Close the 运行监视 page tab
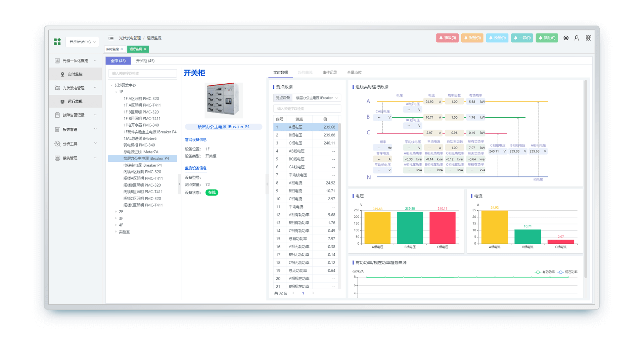The width and height of the screenshot is (644, 337). point(145,49)
